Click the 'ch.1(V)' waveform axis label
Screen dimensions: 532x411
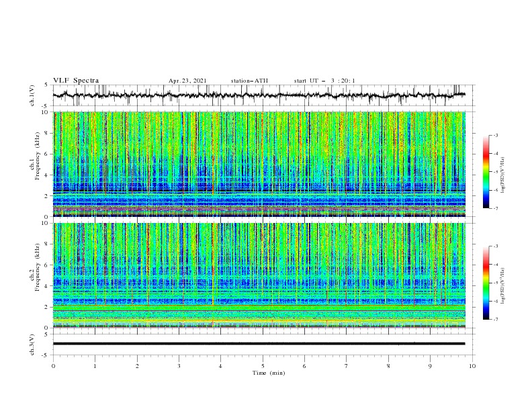(x=32, y=95)
